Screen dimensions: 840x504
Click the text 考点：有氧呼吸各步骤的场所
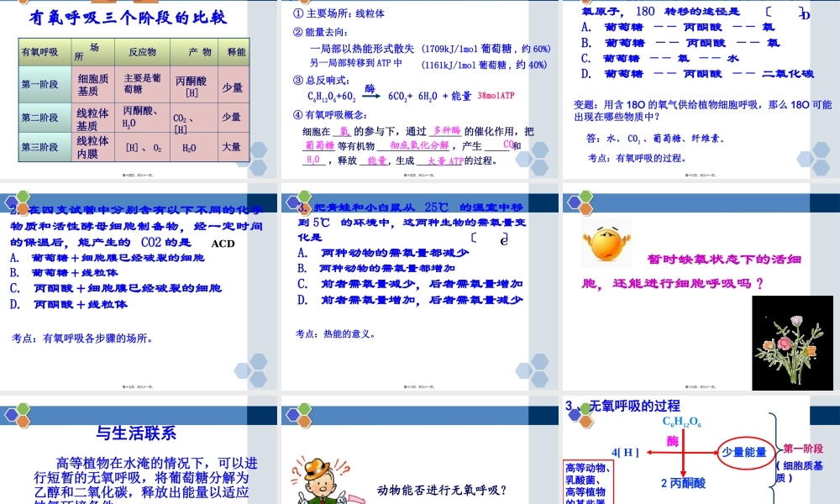[x=82, y=339]
